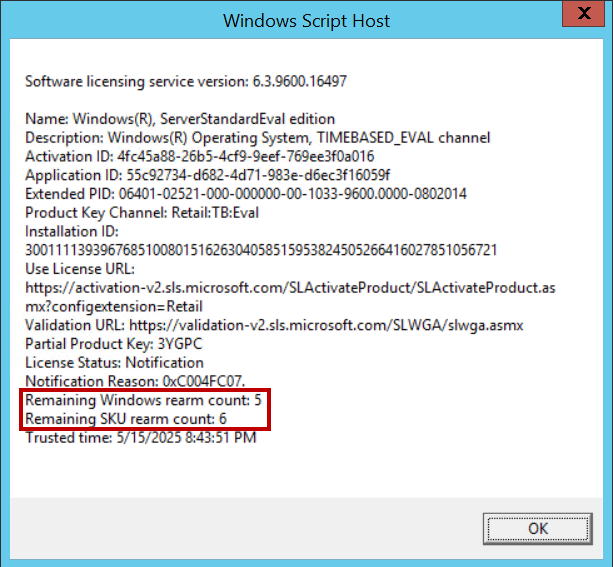Click the Validation URL line
This screenshot has width=613, height=567.
[274, 325]
